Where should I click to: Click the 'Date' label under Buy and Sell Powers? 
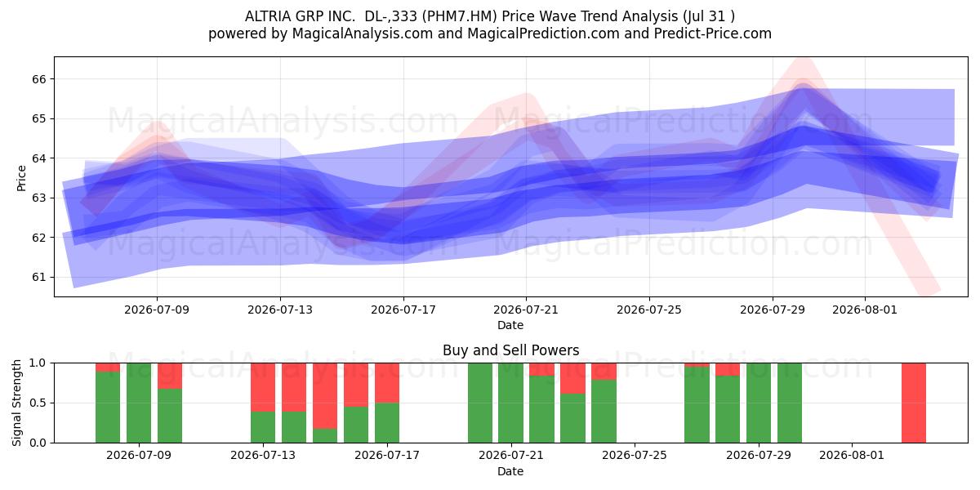pyautogui.click(x=510, y=471)
